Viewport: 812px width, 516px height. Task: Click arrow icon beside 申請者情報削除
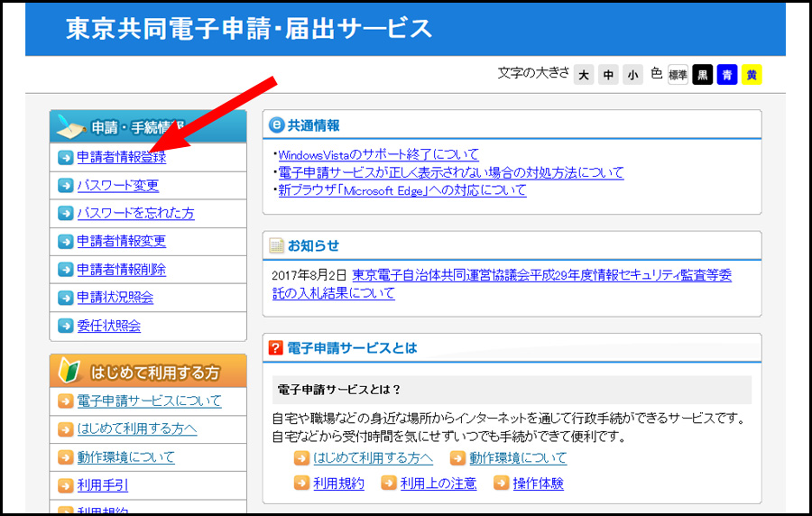coord(65,269)
